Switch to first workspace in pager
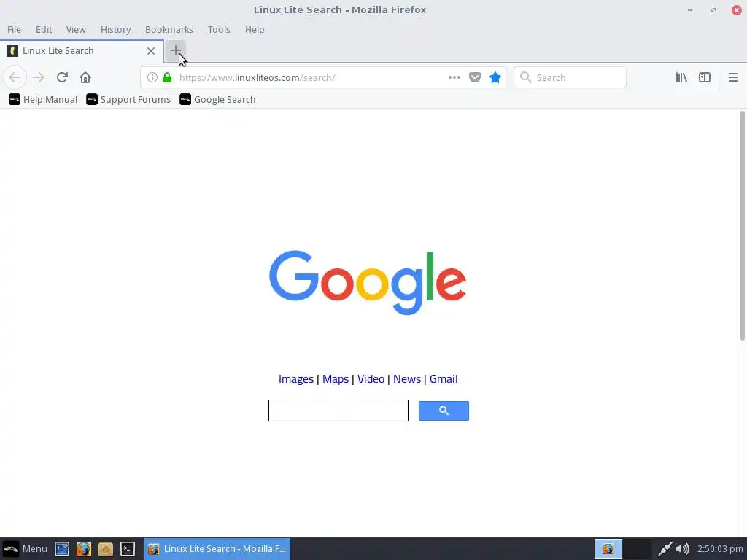The image size is (747, 560). [x=608, y=548]
